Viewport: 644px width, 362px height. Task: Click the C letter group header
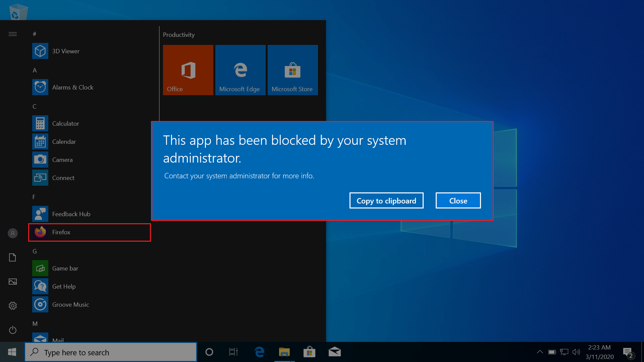[x=35, y=106]
